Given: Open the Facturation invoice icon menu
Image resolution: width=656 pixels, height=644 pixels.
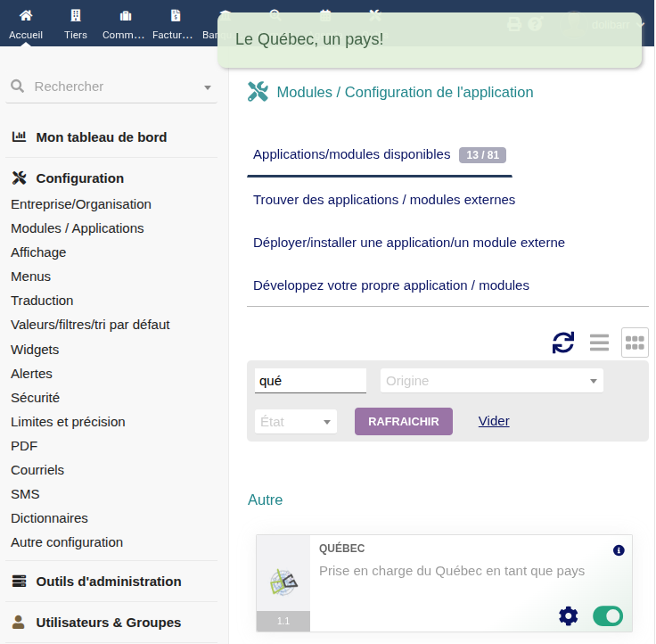Looking at the screenshot, I should coord(175,23).
